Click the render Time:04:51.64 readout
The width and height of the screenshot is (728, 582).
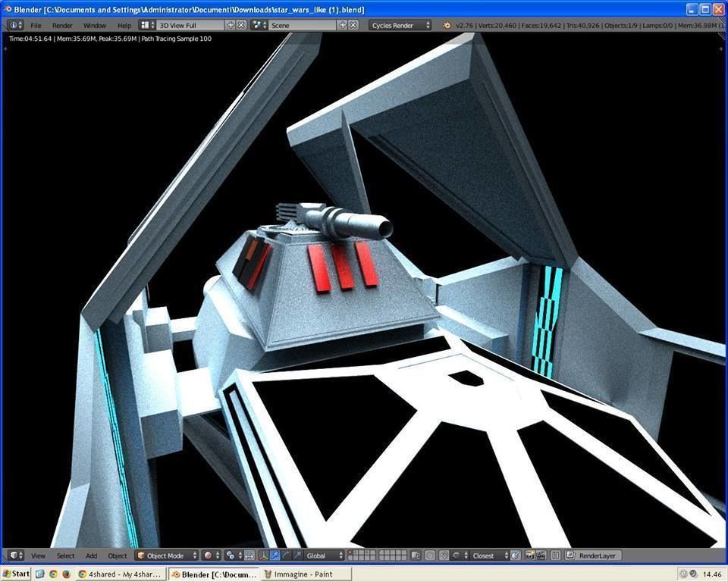pyautogui.click(x=30, y=39)
